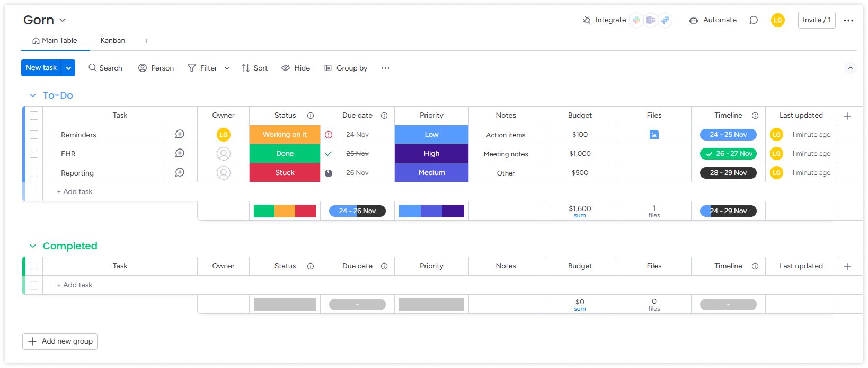
Task: Click the Status column info icon in To-Do
Action: point(311,116)
